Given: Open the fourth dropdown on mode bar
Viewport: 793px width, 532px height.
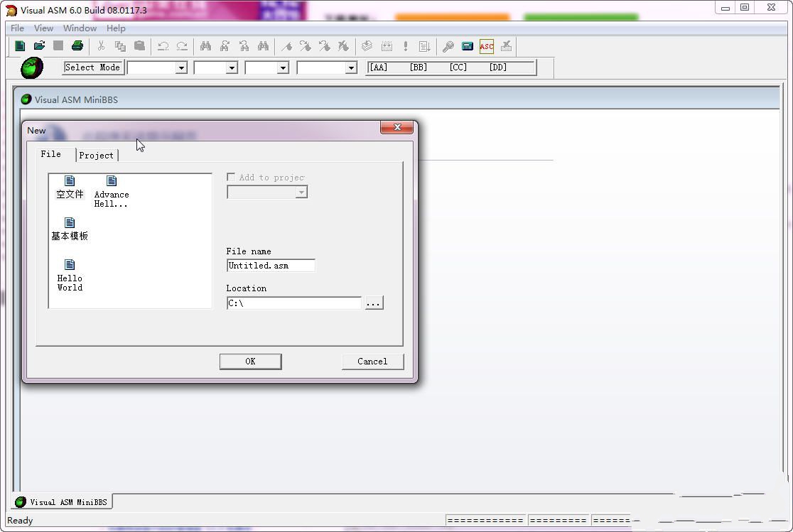Looking at the screenshot, I should coord(351,67).
